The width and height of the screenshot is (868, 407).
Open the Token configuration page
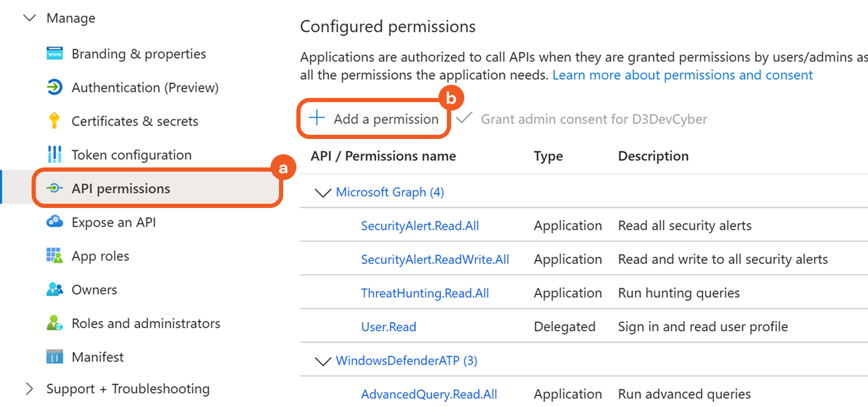click(x=131, y=155)
